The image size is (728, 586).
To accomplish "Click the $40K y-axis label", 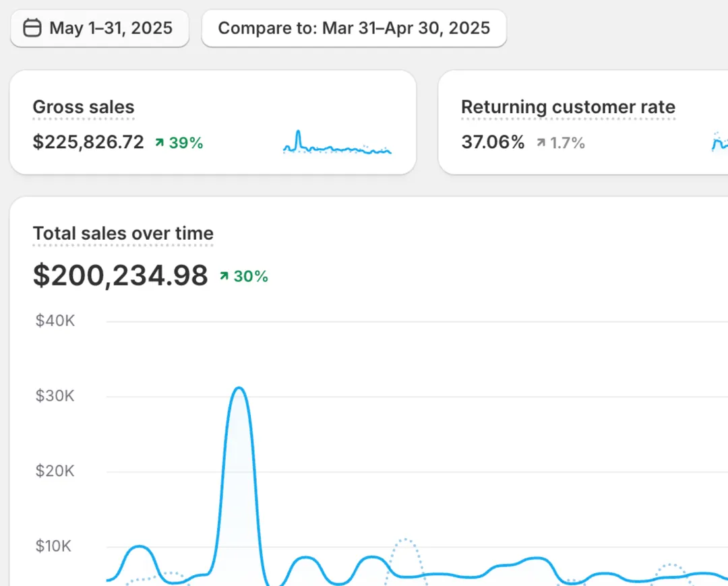I will coord(55,321).
